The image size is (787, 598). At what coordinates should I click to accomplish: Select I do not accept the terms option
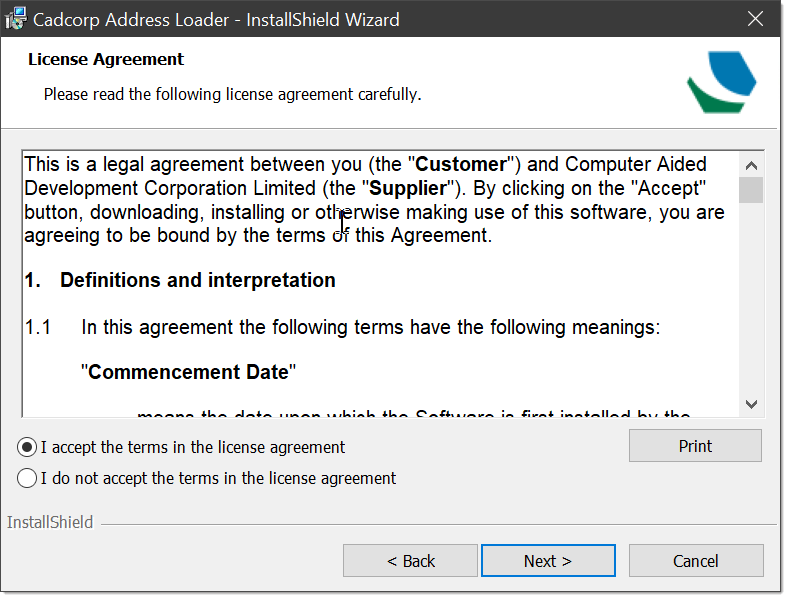[x=27, y=478]
